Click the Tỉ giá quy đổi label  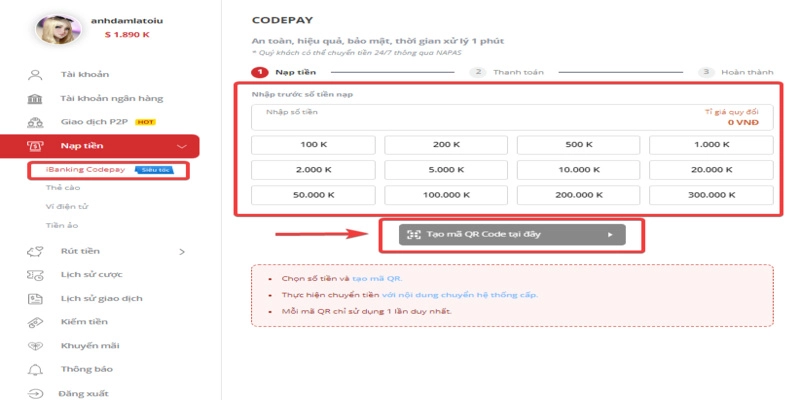click(x=731, y=111)
